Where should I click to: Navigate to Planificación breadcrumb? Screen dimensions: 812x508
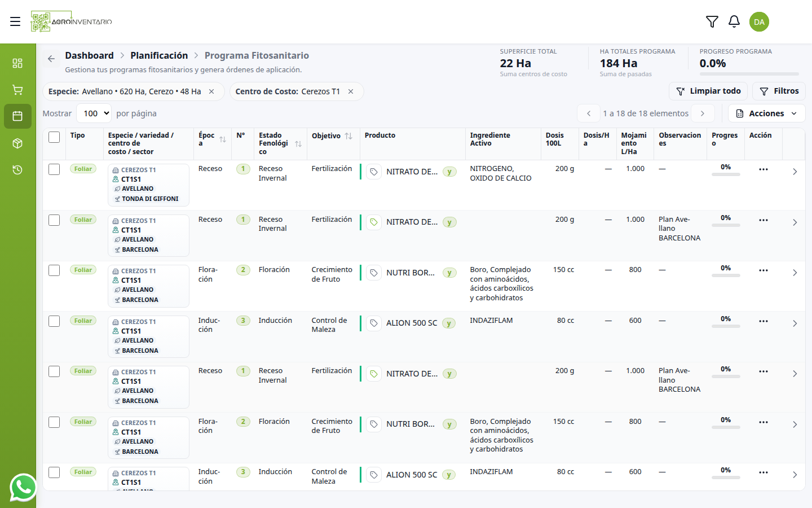[x=159, y=55]
